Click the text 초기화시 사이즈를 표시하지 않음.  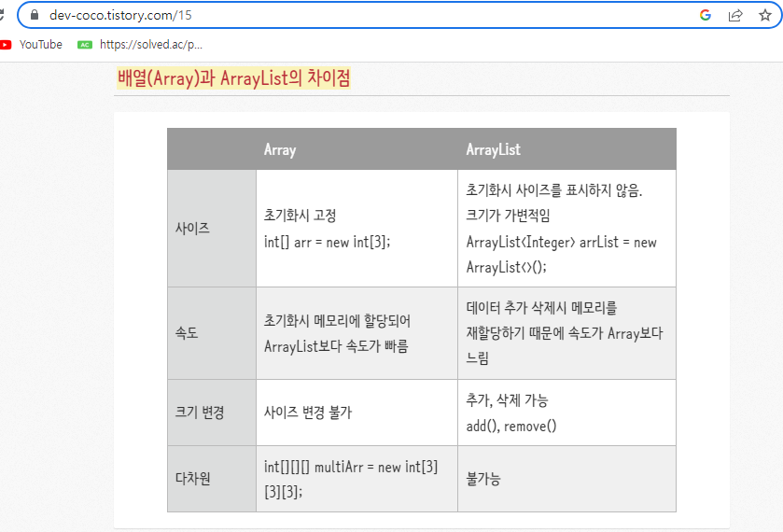pyautogui.click(x=554, y=189)
